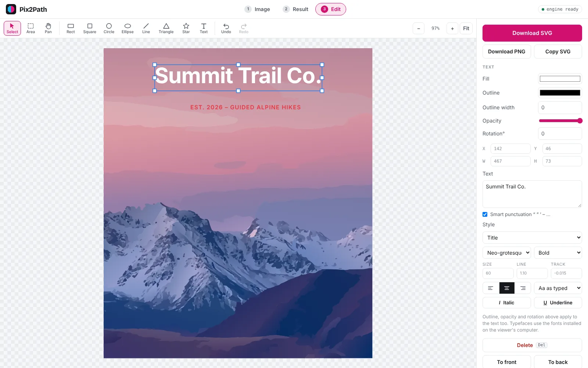
Task: Pick the Square shape tool
Action: coord(90,28)
